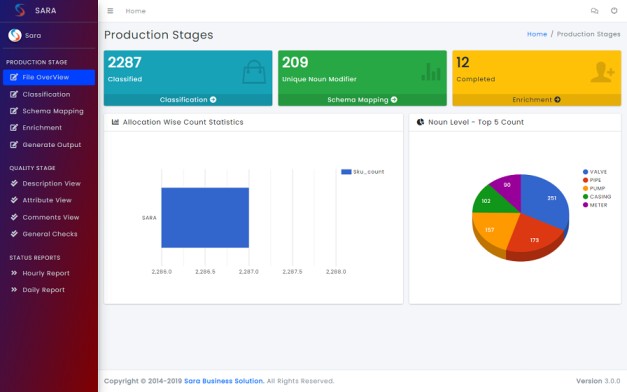Click the Generate Output edit icon

pyautogui.click(x=14, y=145)
